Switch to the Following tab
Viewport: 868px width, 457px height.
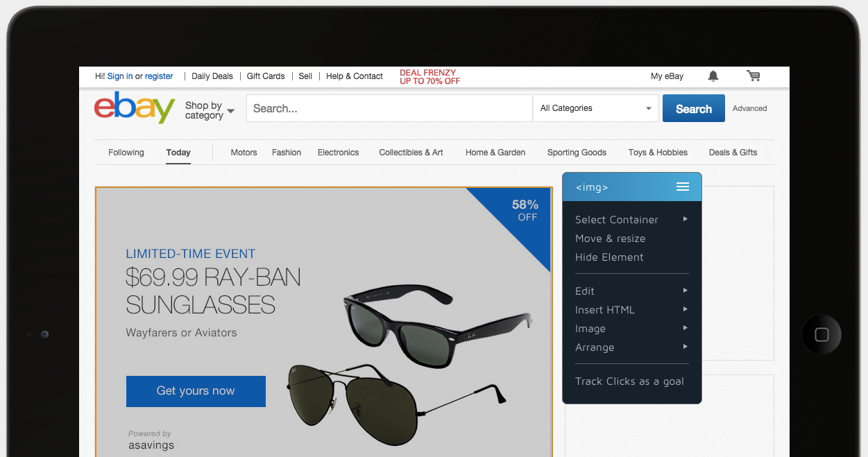tap(126, 153)
